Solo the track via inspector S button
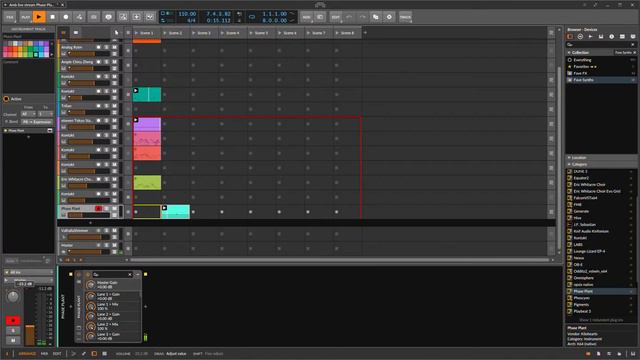640x360 pixels. click(13, 331)
